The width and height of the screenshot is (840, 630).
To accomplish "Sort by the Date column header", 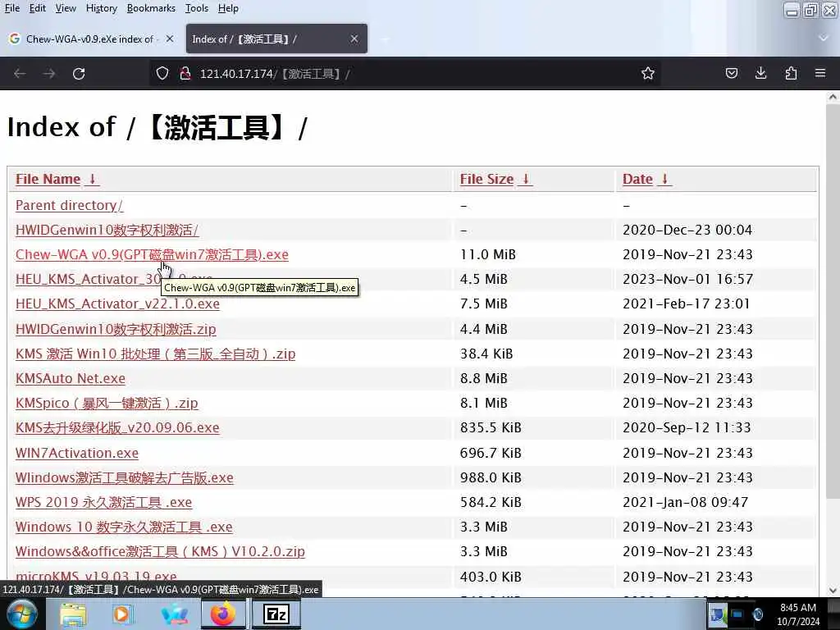I will pyautogui.click(x=646, y=179).
